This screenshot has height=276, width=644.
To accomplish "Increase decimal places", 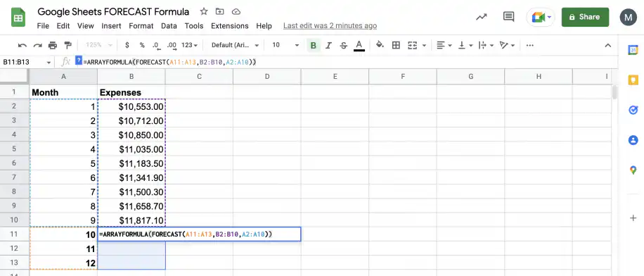I will point(172,45).
